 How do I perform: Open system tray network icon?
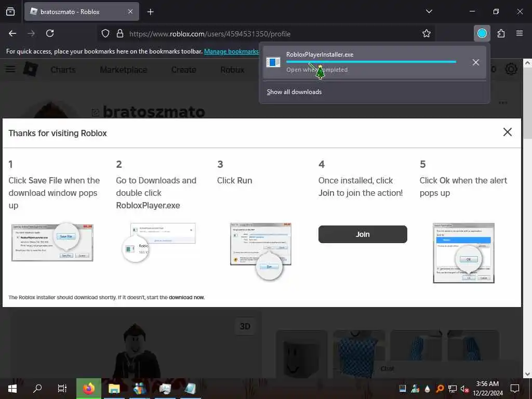click(x=452, y=389)
